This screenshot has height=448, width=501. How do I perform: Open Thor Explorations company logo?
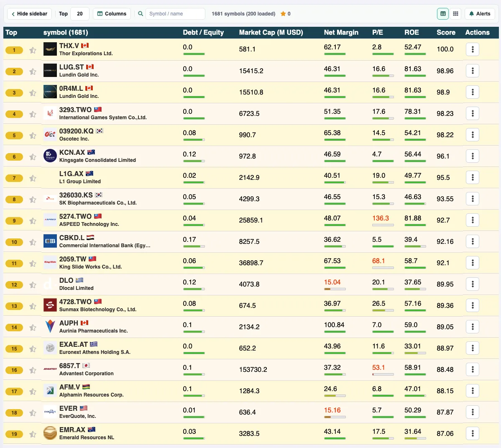point(50,49)
